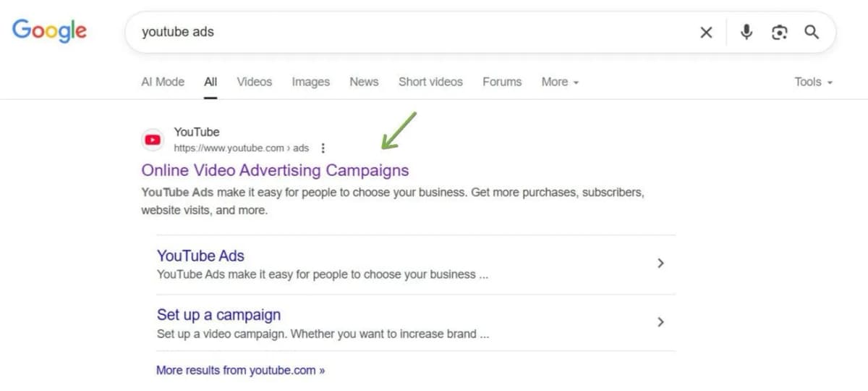Switch to the Forums tab
Image resolution: width=868 pixels, height=391 pixels.
point(502,82)
